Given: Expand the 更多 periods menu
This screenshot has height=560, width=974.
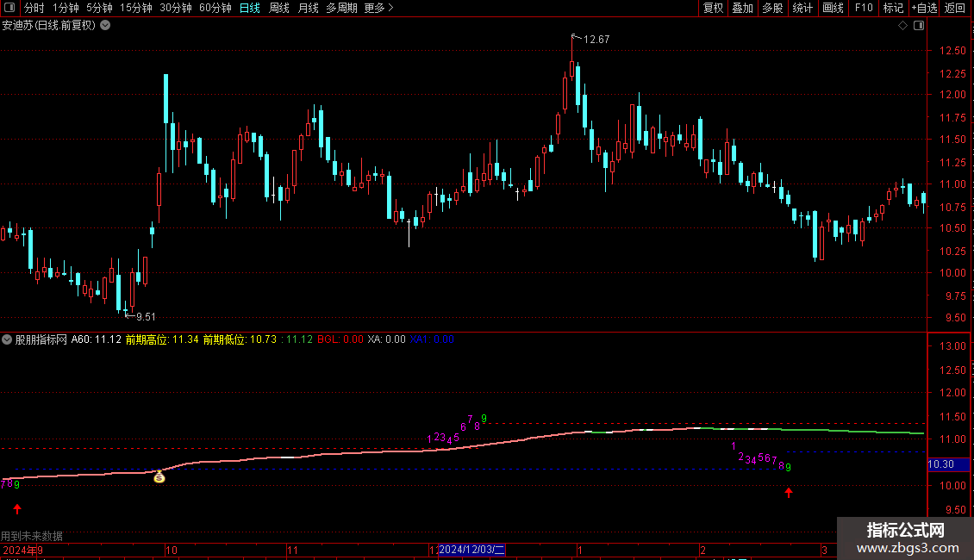Looking at the screenshot, I should [x=379, y=8].
